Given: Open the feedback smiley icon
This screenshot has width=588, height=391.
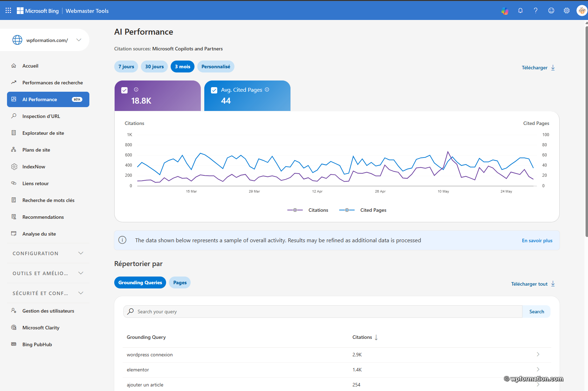Looking at the screenshot, I should (x=551, y=11).
